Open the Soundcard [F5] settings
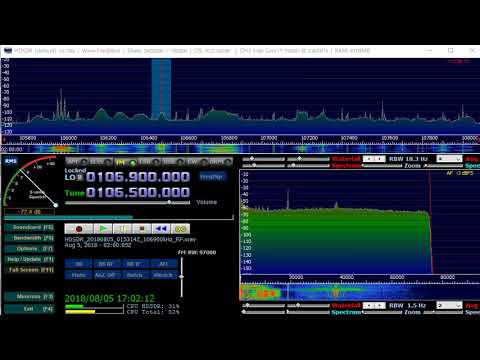This screenshot has width=480, height=360. click(30, 227)
